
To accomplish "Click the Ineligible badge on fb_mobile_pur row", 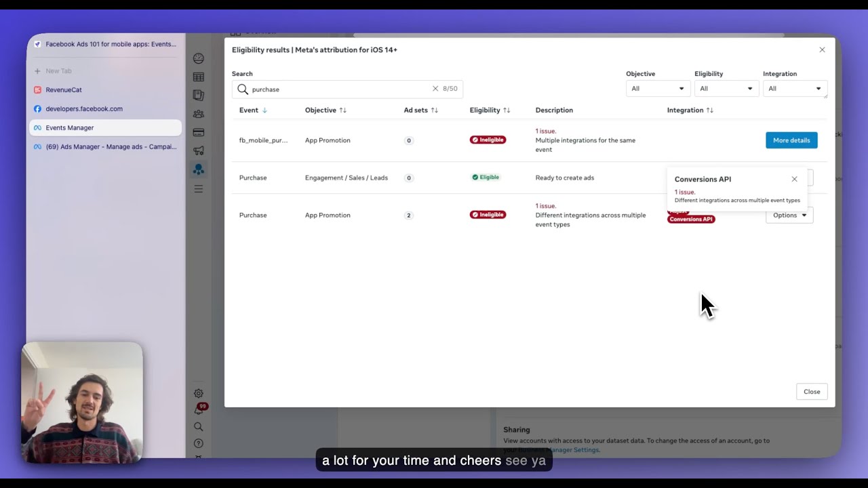I will 488,140.
